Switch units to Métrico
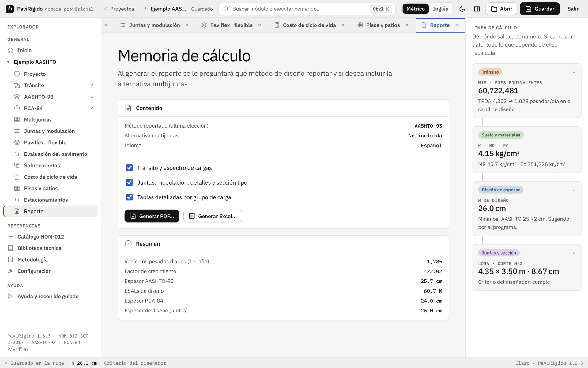The image size is (588, 368). tap(416, 9)
